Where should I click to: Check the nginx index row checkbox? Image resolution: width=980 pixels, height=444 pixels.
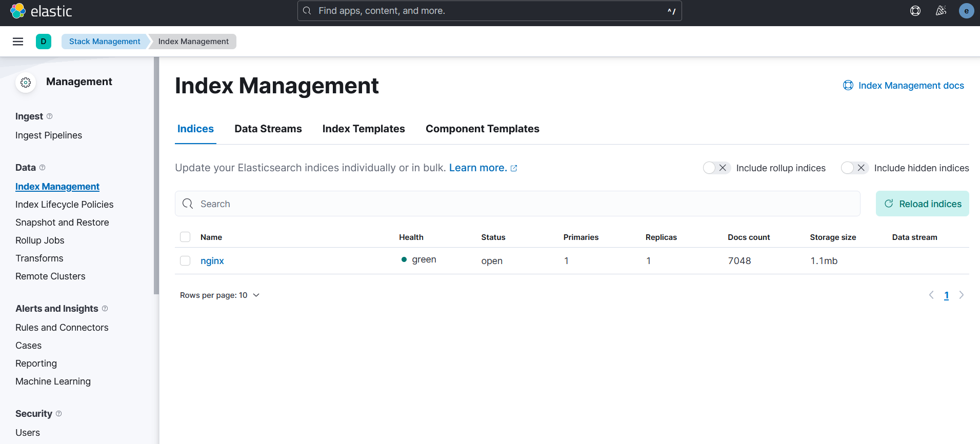pos(185,261)
